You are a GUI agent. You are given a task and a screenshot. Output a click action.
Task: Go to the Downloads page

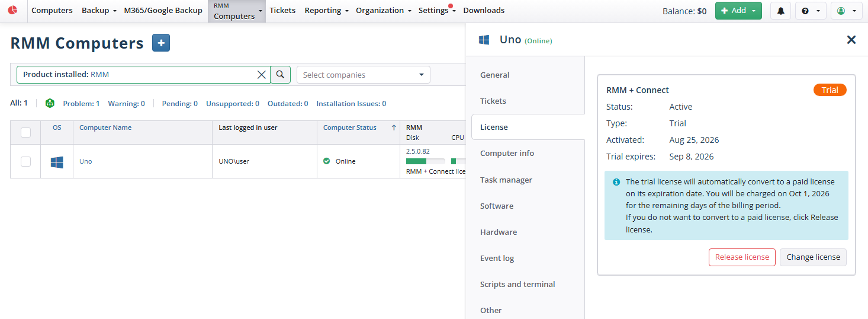pos(484,11)
